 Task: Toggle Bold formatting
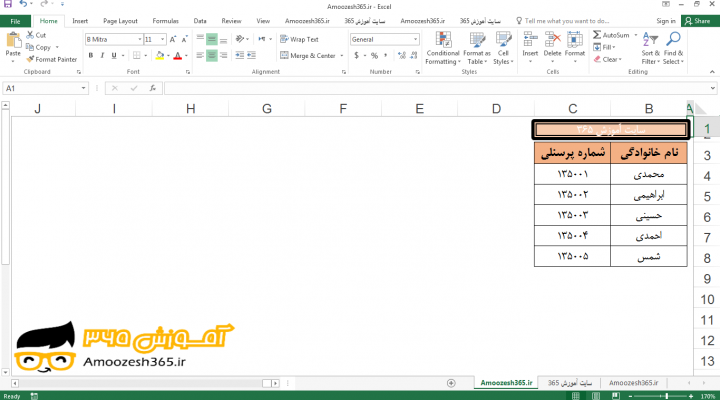pyautogui.click(x=90, y=56)
